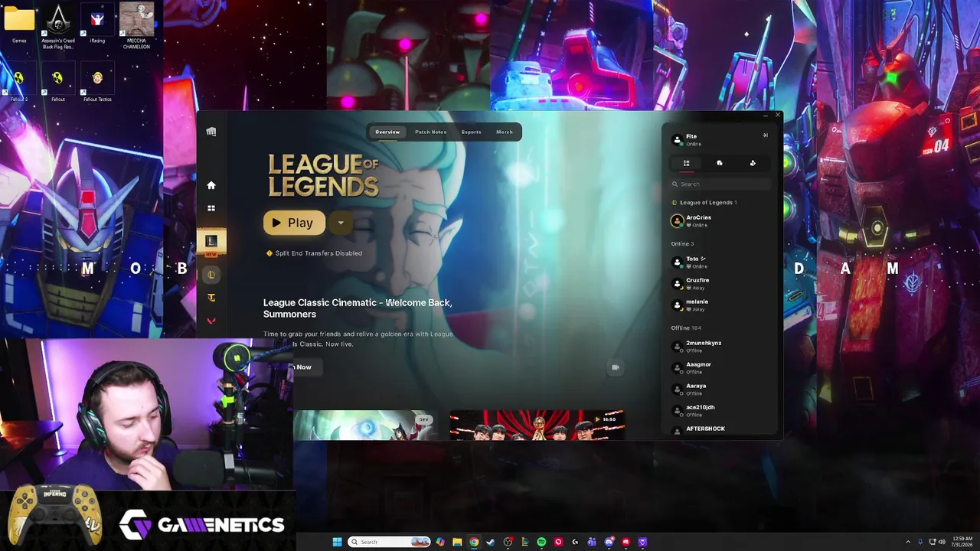Collapse the Offline friends group
Image resolution: width=980 pixels, height=551 pixels.
686,328
